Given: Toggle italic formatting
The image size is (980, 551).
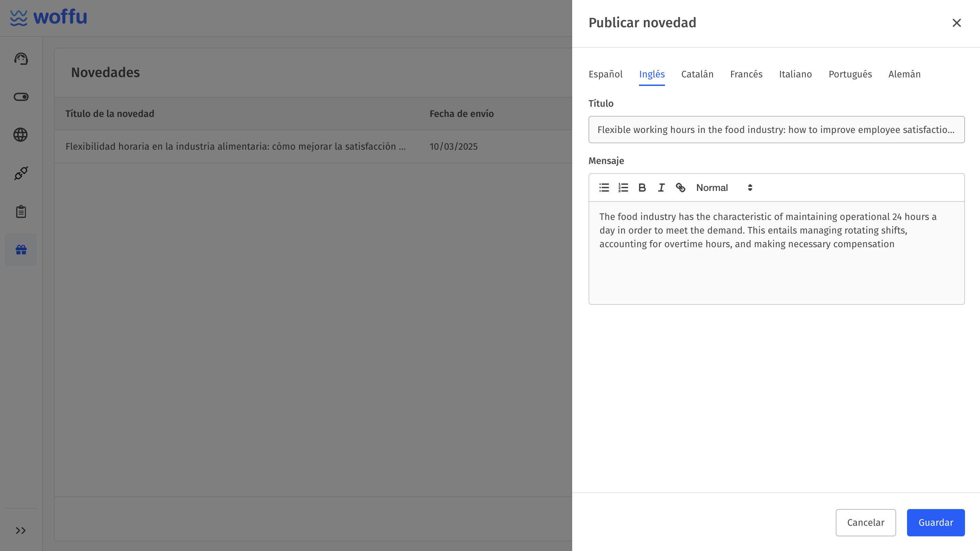Looking at the screenshot, I should (661, 188).
